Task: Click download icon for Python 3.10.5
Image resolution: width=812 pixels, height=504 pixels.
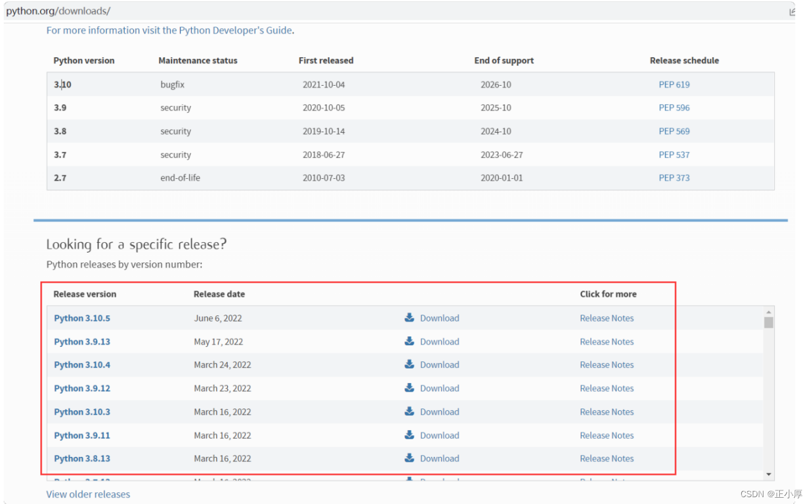Action: point(409,318)
